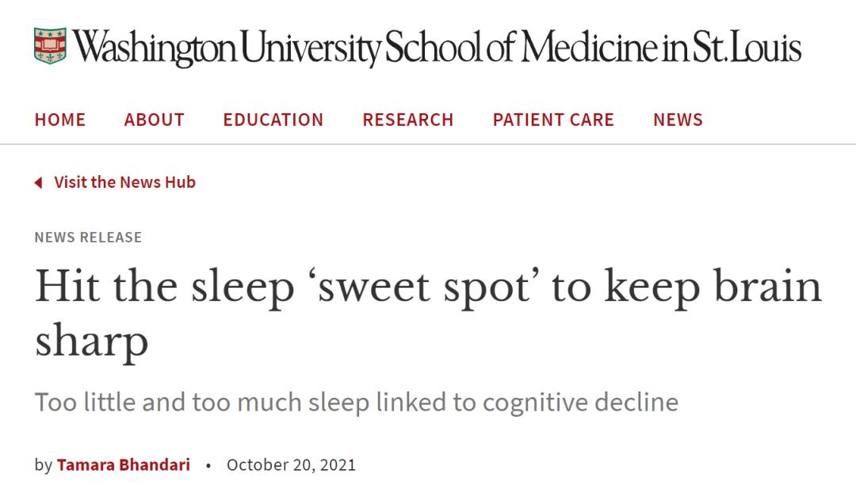Click the NEWS RELEASE category label
The width and height of the screenshot is (856, 504).
[88, 237]
